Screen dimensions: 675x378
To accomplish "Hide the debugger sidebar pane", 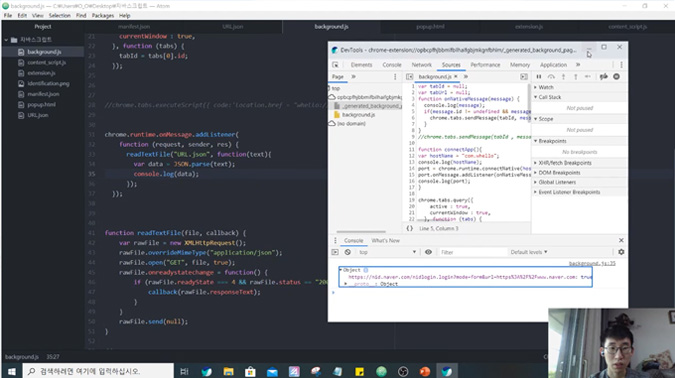I will 523,77.
